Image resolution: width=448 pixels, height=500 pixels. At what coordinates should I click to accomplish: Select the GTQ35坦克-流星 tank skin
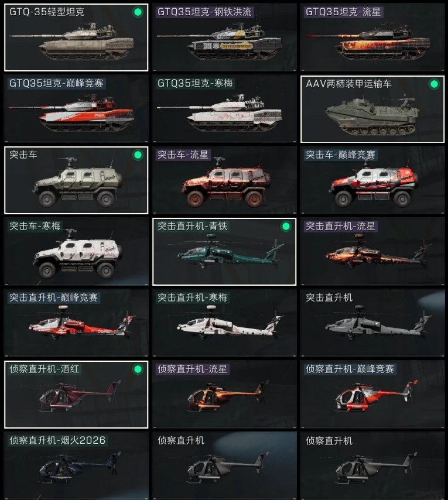(x=372, y=37)
